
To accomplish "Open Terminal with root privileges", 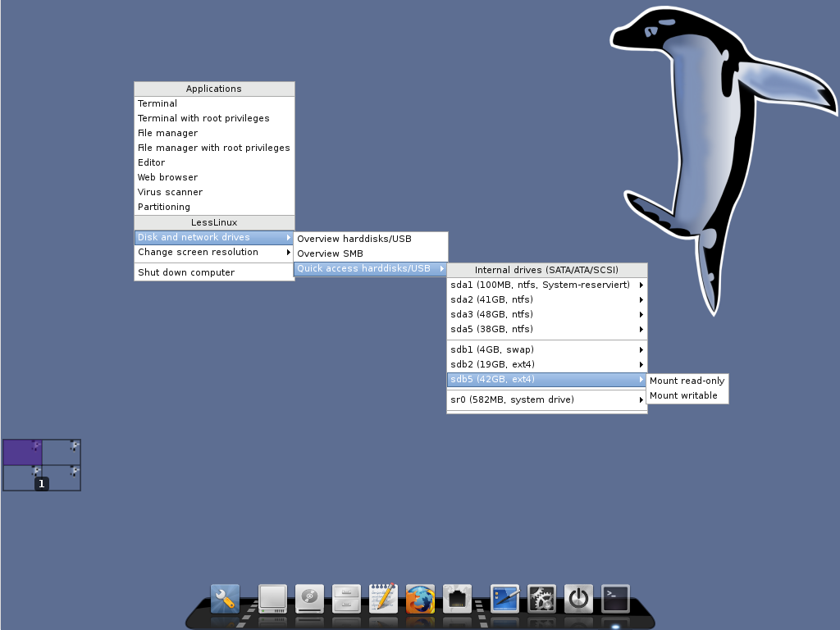I will (x=203, y=118).
